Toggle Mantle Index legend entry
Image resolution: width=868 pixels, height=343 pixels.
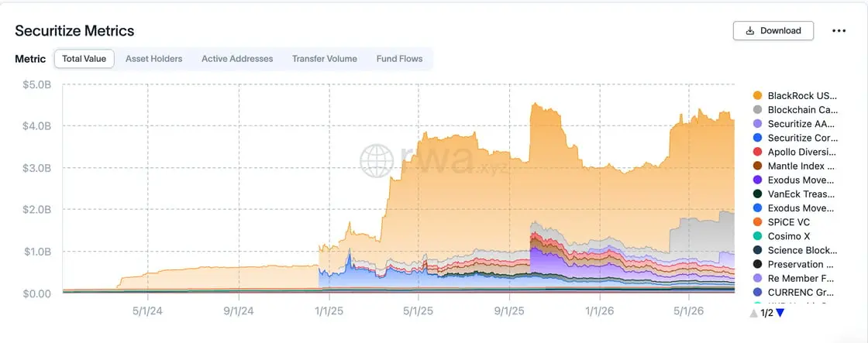pyautogui.click(x=795, y=166)
